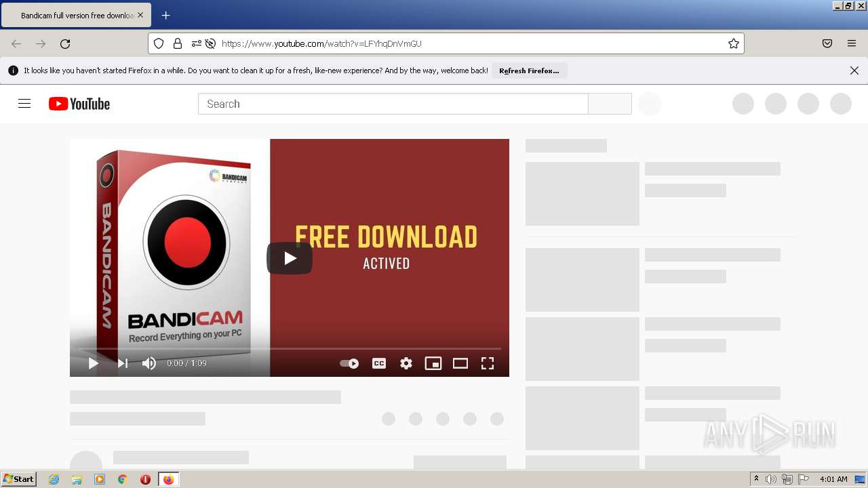The height and width of the screenshot is (488, 868).
Task: Select the YouTube URL in the address bar
Action: 321,43
